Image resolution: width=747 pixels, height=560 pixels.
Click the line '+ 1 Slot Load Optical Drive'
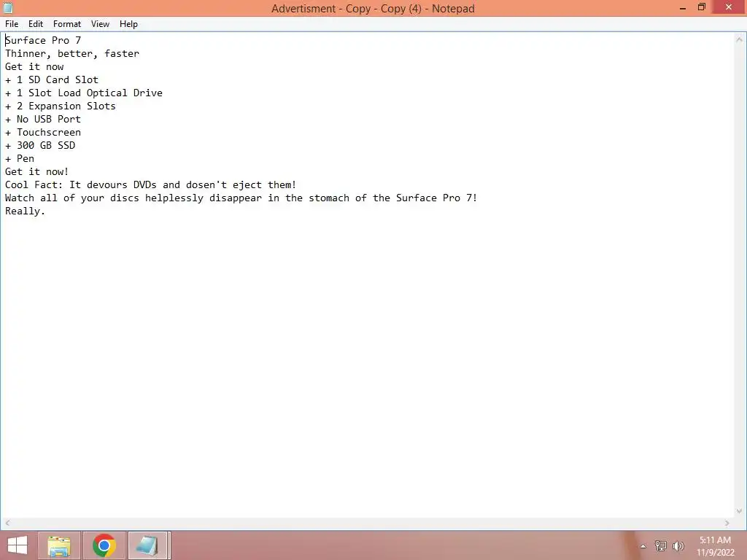tap(84, 93)
